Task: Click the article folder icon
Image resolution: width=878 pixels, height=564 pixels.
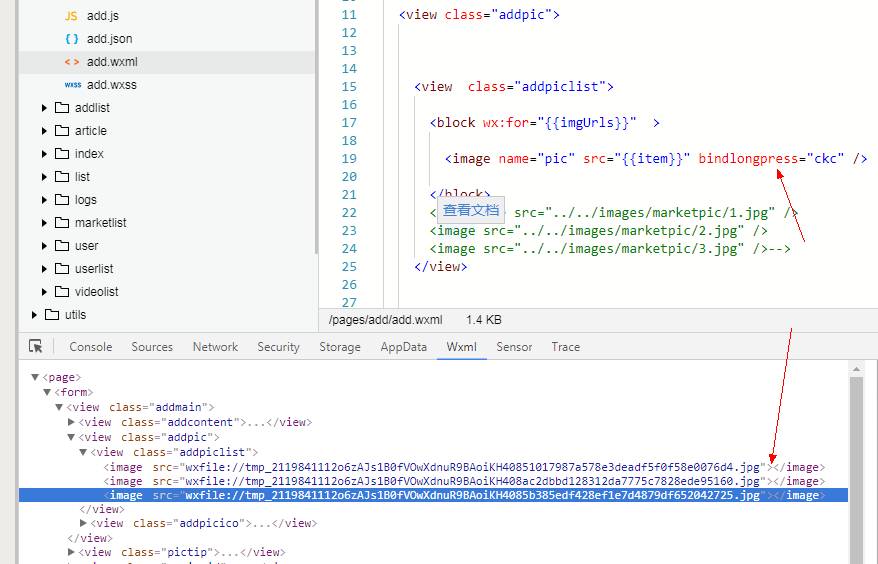Action: pos(62,130)
